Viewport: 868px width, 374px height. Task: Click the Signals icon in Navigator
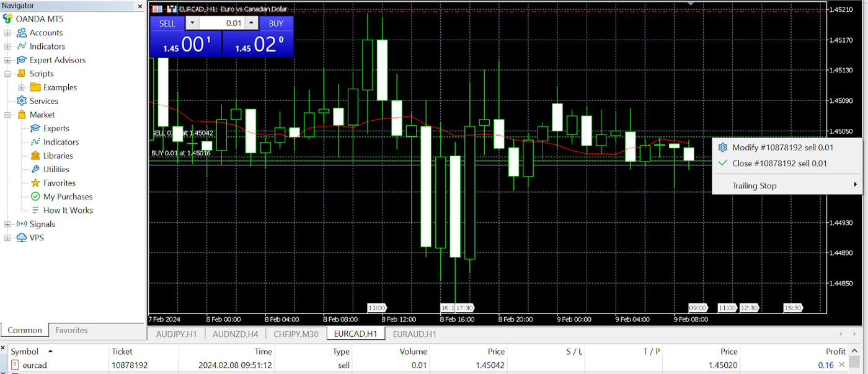(x=43, y=224)
